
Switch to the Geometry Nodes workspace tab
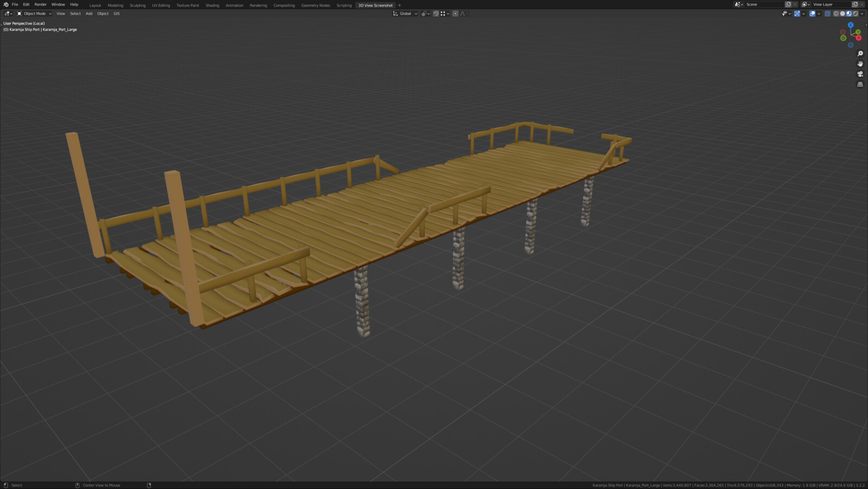(x=316, y=5)
